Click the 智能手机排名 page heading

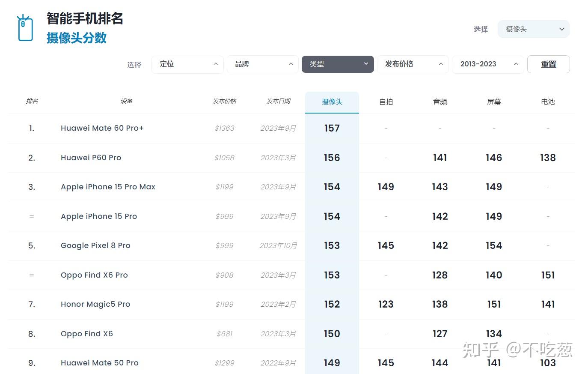(85, 18)
